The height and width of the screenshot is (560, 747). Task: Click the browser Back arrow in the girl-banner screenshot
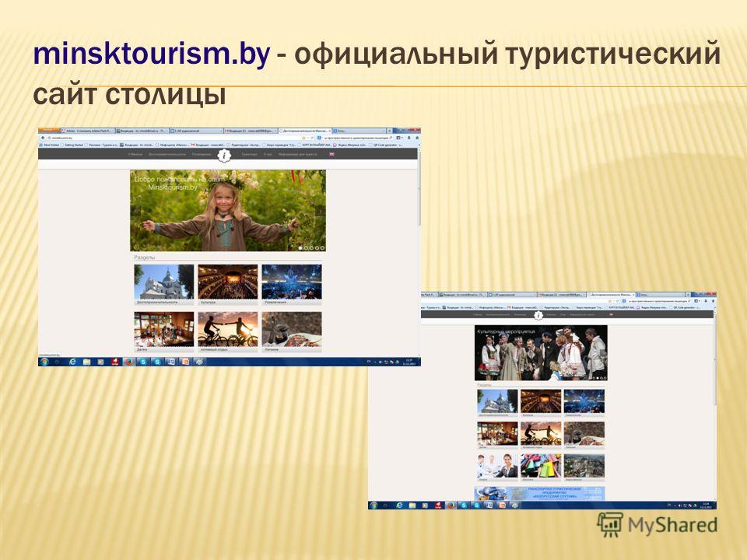point(44,138)
